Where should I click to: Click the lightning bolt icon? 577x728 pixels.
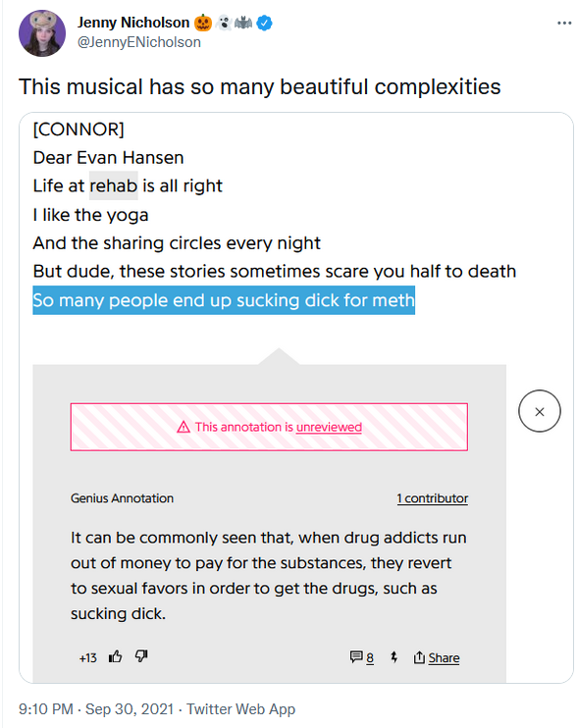point(394,657)
